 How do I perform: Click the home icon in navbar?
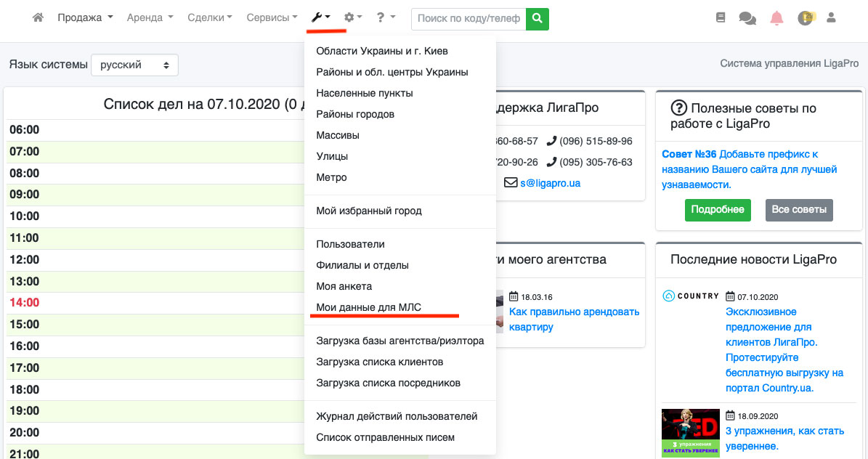(x=38, y=17)
